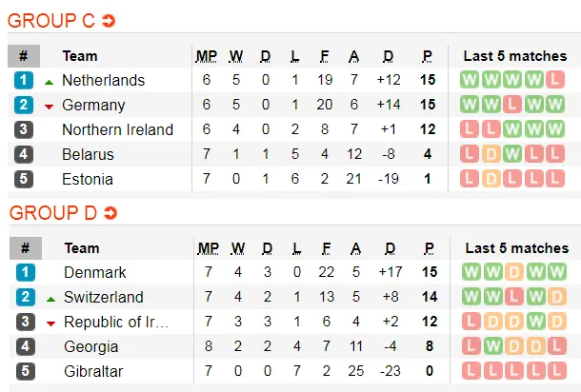The height and width of the screenshot is (392, 581).
Task: Click rank 1 badge next to Netherlands
Action: point(24,80)
